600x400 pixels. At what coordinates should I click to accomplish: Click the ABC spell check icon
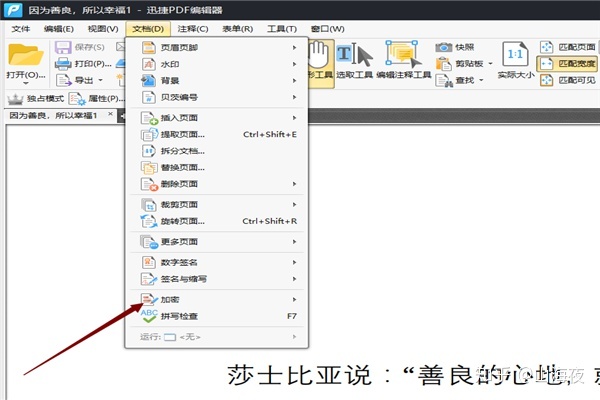click(x=149, y=316)
